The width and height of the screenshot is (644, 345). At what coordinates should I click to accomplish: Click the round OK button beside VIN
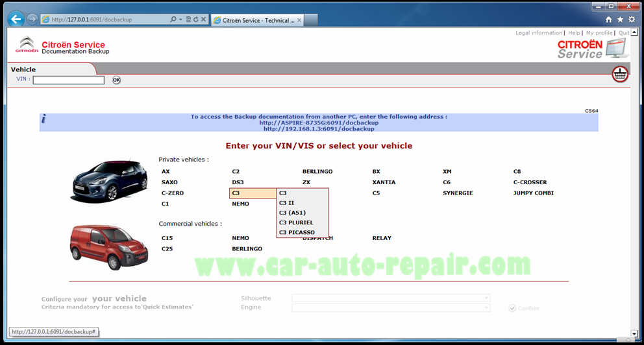coord(116,80)
